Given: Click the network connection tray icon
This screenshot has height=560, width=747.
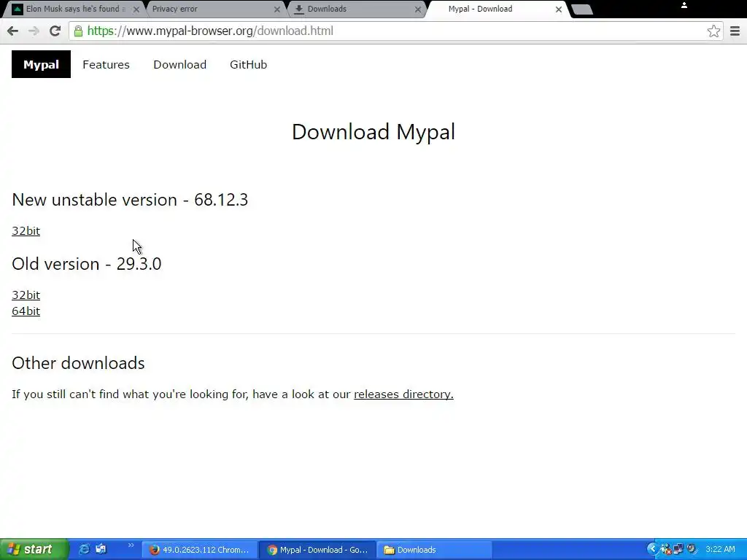Looking at the screenshot, I should tap(678, 550).
